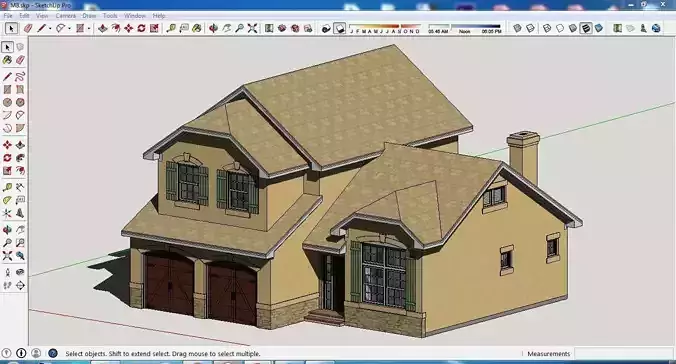
Task: Activate the Pan hand tool in top toolbar
Action: tap(226, 28)
